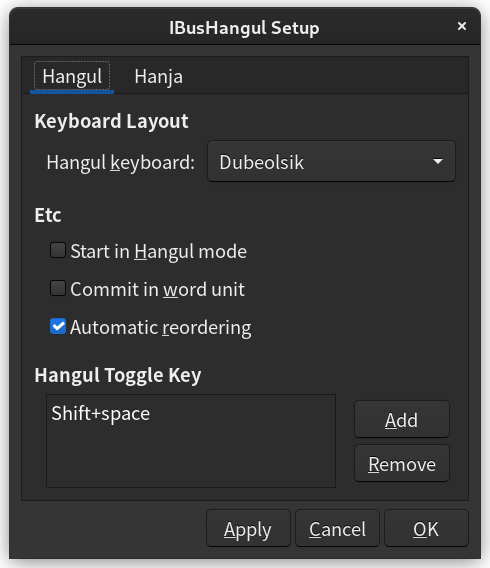Click the Automatic reordering label text
The height and width of the screenshot is (568, 490).
tap(160, 327)
